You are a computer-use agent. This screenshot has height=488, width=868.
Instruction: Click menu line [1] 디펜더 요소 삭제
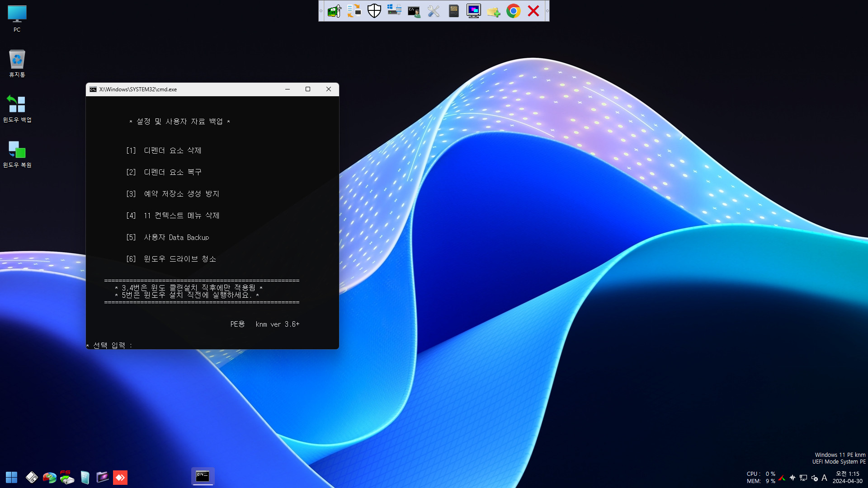pos(164,150)
